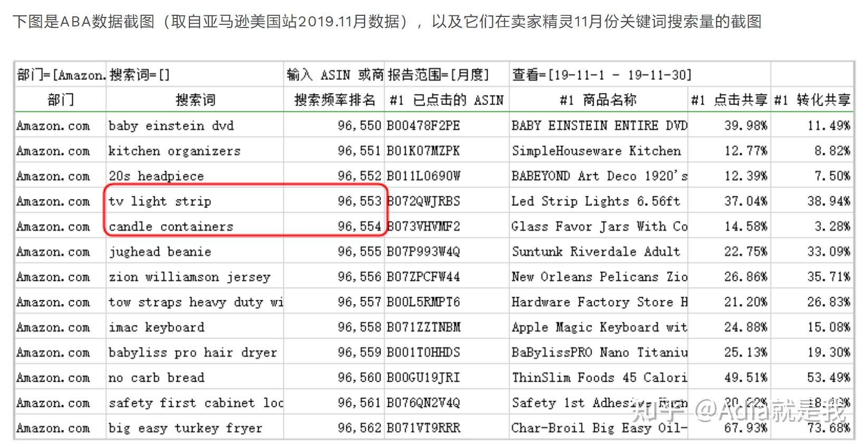Sort by 搜索频率排名 column header

pyautogui.click(x=334, y=100)
